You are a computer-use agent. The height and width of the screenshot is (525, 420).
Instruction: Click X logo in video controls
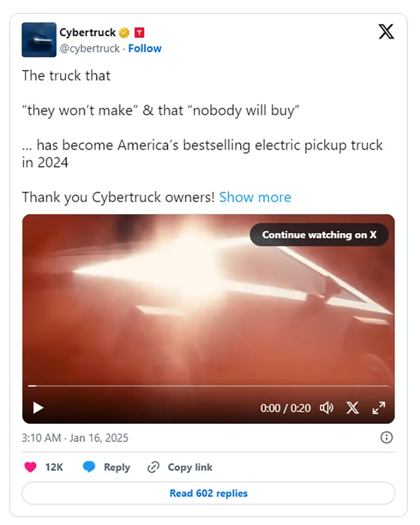coord(352,407)
